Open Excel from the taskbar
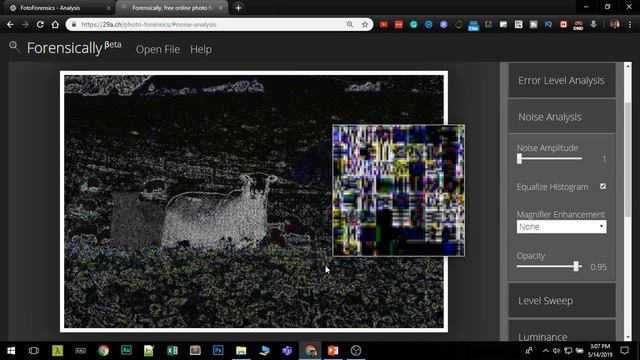This screenshot has height=360, width=640. 172,351
